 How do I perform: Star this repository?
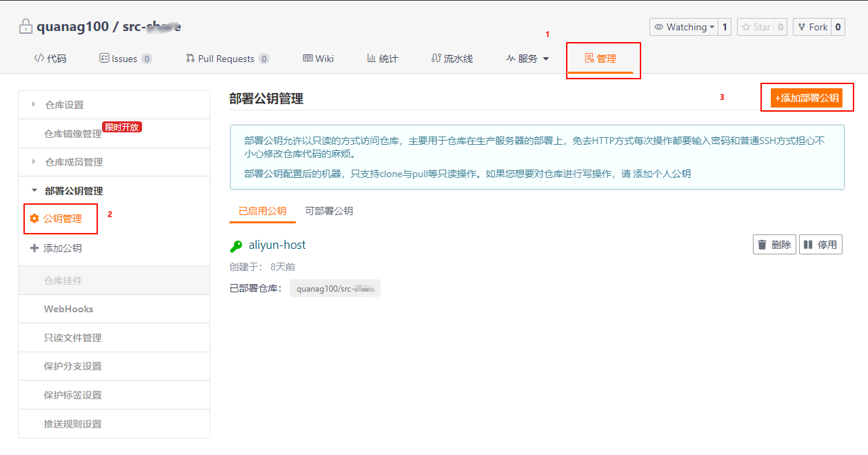756,27
